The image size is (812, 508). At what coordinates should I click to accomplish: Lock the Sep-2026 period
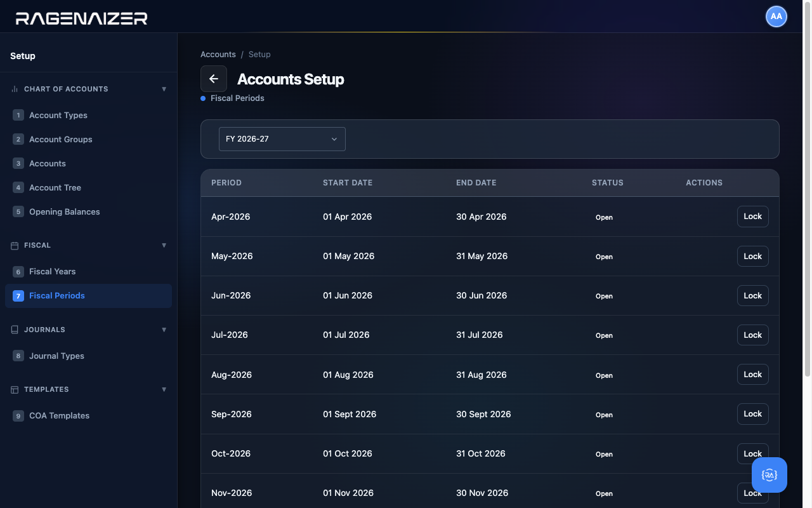pos(753,413)
